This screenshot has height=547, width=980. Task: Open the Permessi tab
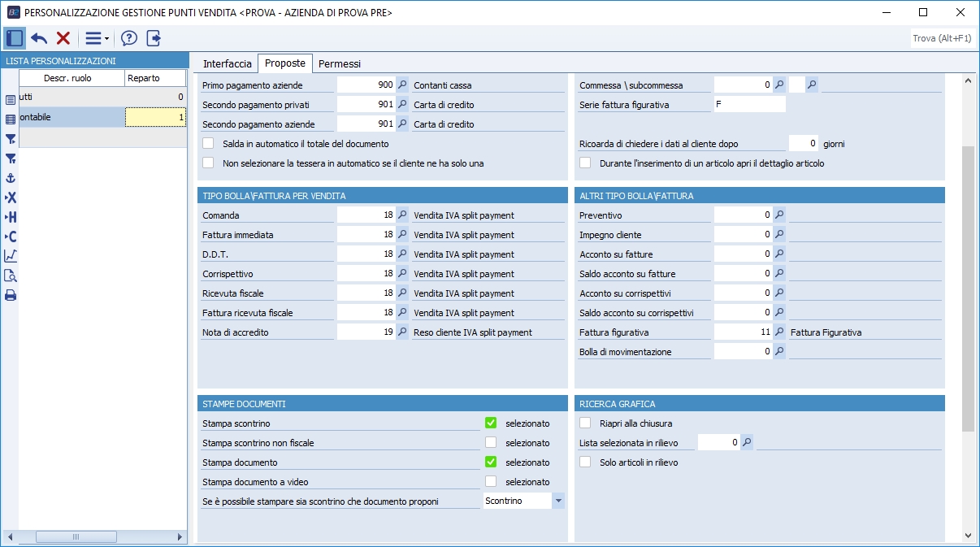coord(340,63)
